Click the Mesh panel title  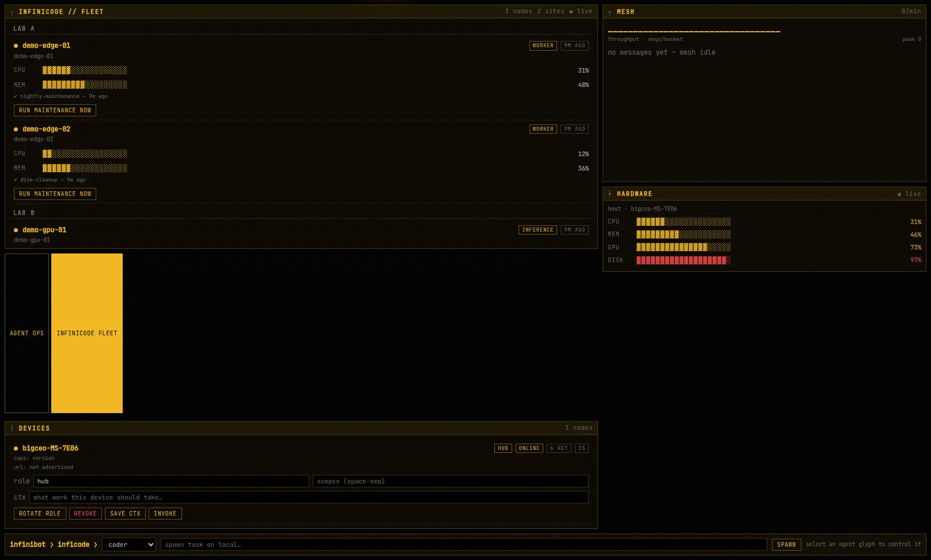click(x=626, y=12)
